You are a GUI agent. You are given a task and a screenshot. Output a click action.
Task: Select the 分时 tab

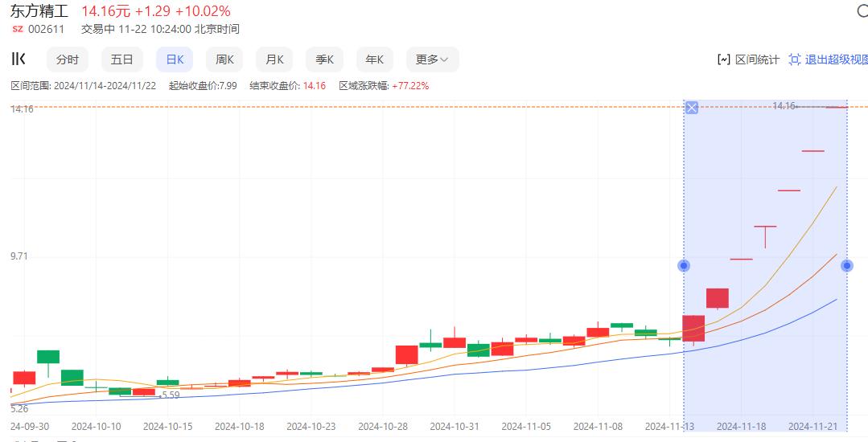(x=68, y=59)
